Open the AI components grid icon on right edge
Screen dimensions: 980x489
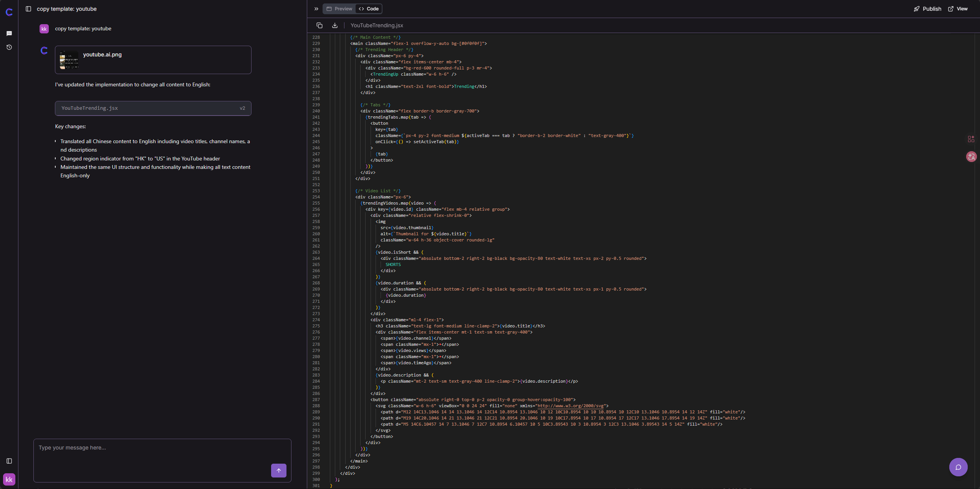click(971, 139)
